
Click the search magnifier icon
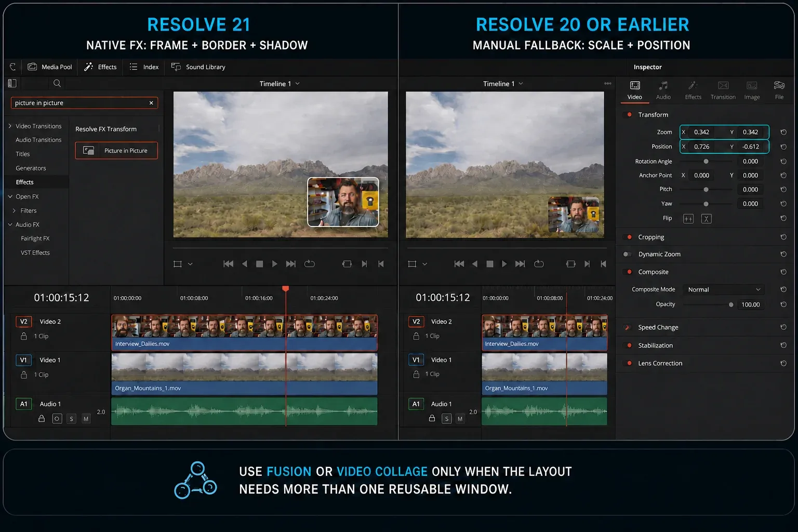pyautogui.click(x=57, y=83)
